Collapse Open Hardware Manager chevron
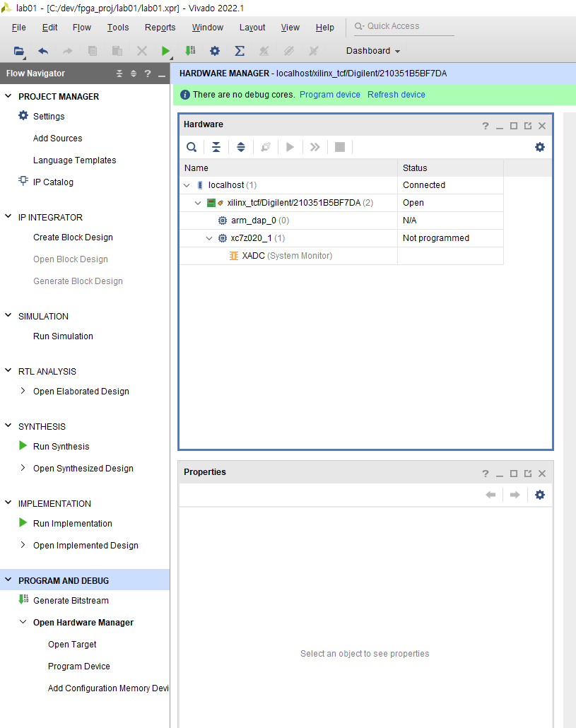 pyautogui.click(x=23, y=622)
